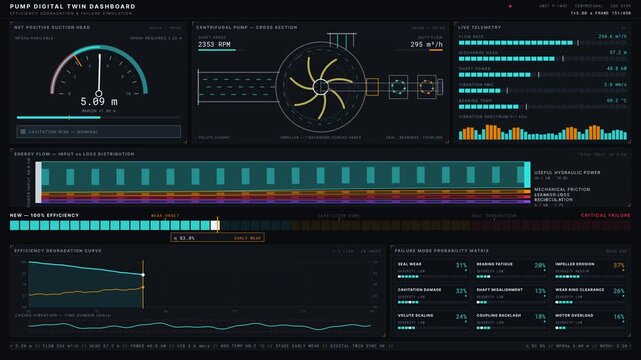Click the 295 m³/h duty flow value
Image resolution: width=641 pixels, height=360 pixels.
pos(426,44)
